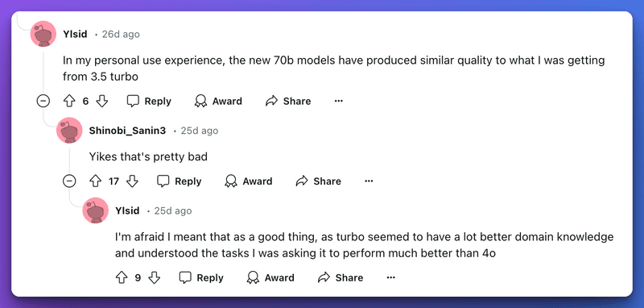Screen dimensions: 644x308
Task: Give an award to Shinobi_Sanin3's comment
Action: [x=249, y=181]
